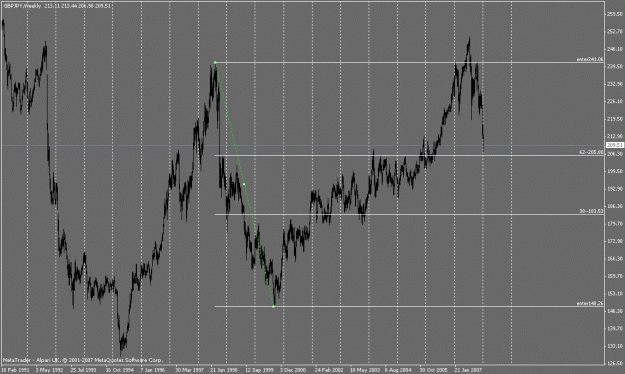Image resolution: width=625 pixels, height=374 pixels.
Task: Click the 179.70 price axis label
Action: 614,224
